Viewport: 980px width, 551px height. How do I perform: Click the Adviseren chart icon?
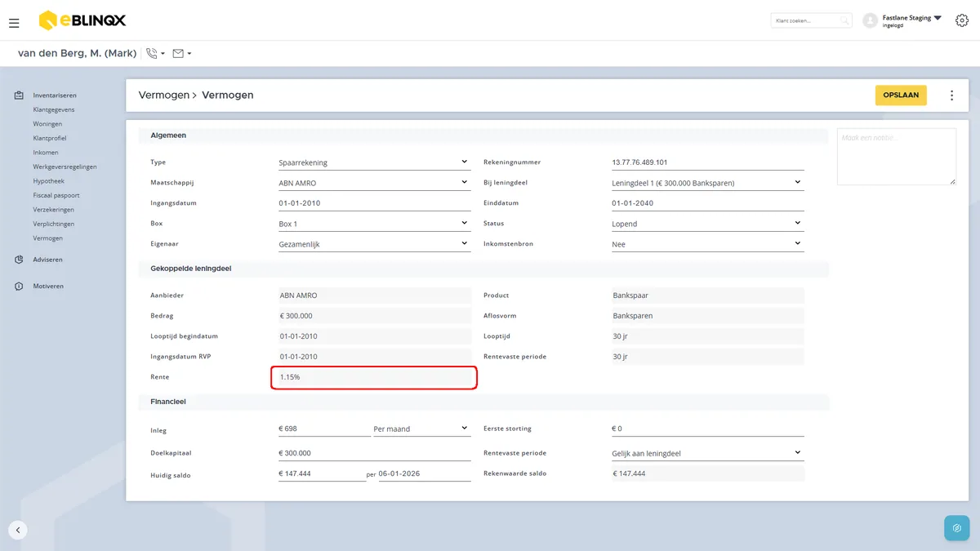19,260
